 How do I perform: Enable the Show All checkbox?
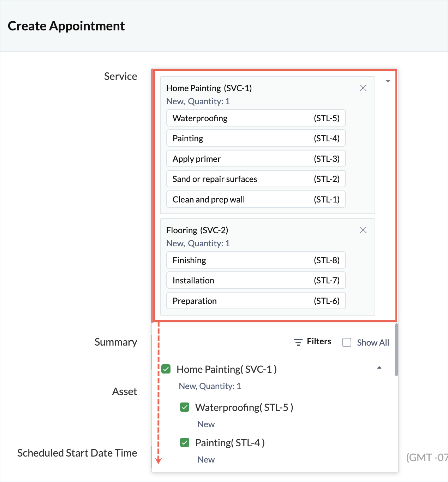[347, 342]
